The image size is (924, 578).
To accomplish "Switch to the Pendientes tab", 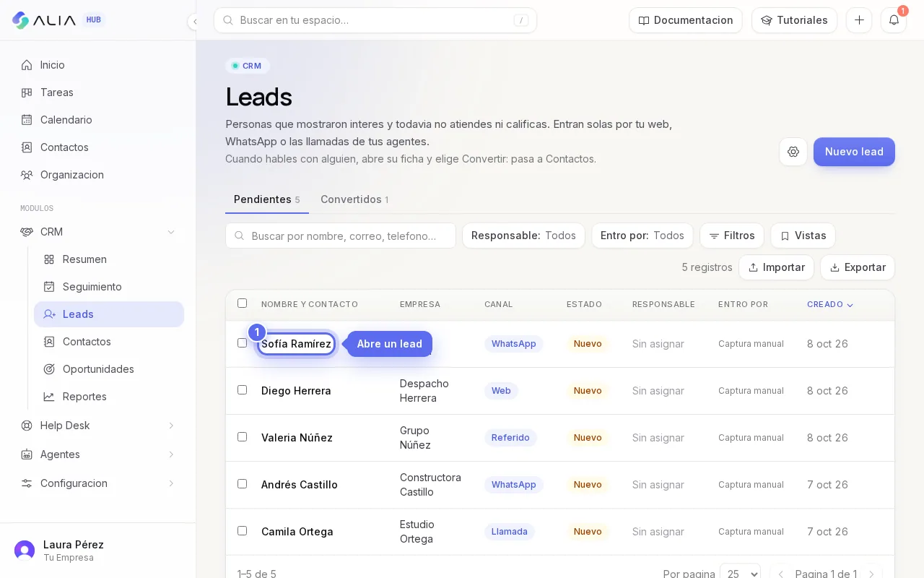I will pyautogui.click(x=267, y=199).
